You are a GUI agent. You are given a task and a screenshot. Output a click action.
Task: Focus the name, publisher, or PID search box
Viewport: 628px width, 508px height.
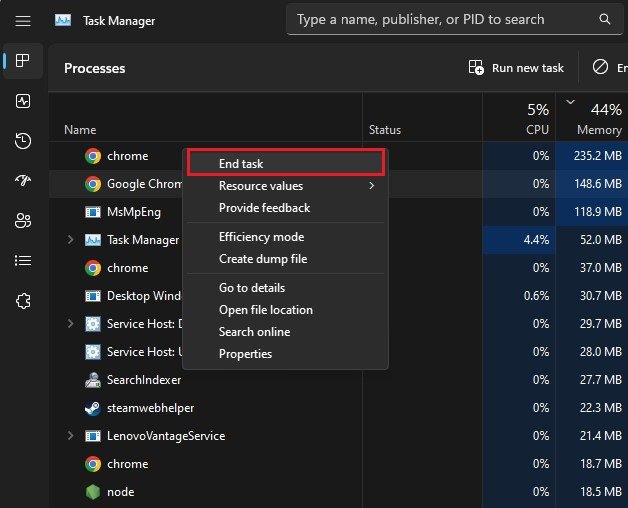[455, 19]
